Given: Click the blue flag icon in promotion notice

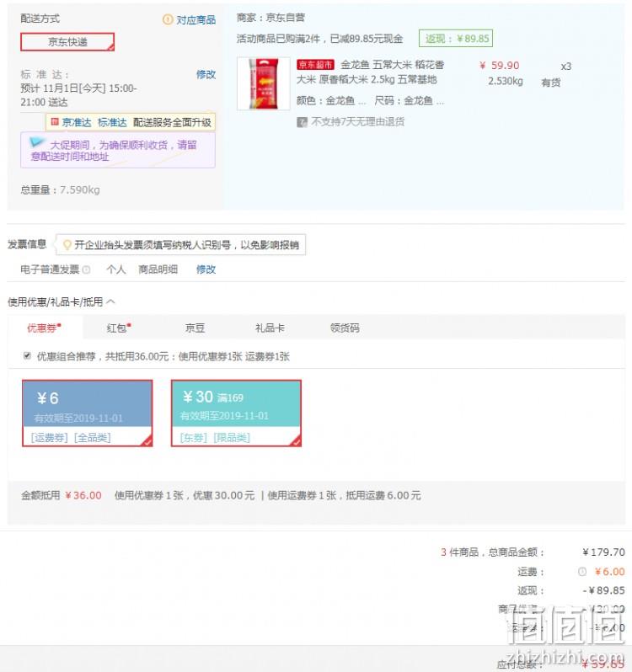Looking at the screenshot, I should click(37, 141).
